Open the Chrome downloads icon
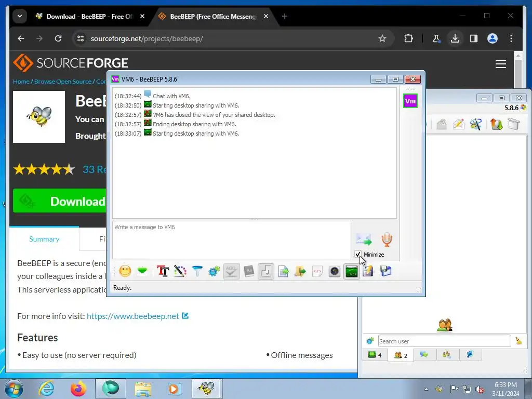This screenshot has height=399, width=532. click(455, 38)
